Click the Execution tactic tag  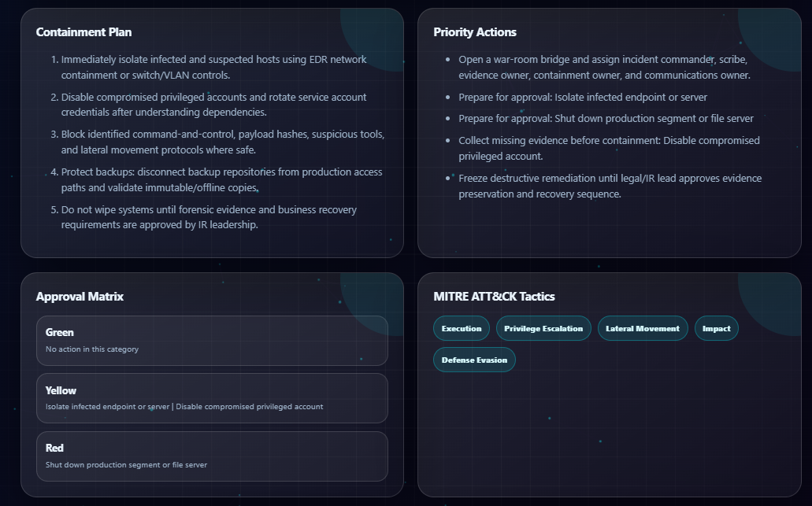click(x=462, y=328)
